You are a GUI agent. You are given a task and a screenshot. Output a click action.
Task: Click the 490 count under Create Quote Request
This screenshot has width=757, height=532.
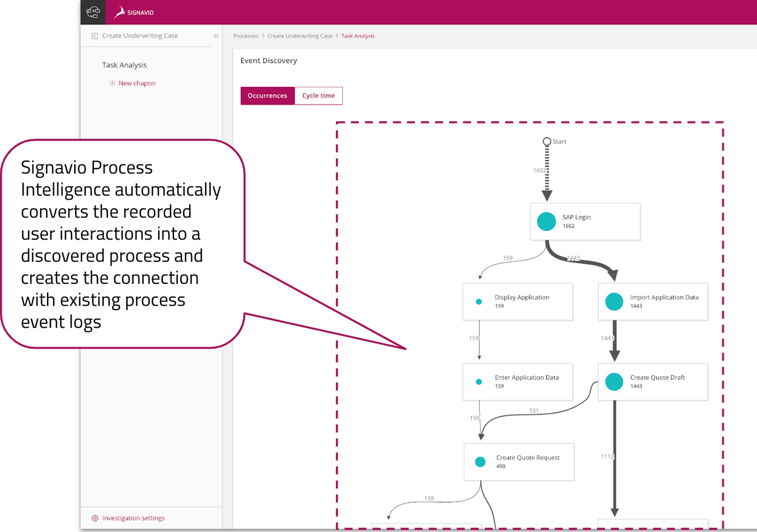point(501,466)
